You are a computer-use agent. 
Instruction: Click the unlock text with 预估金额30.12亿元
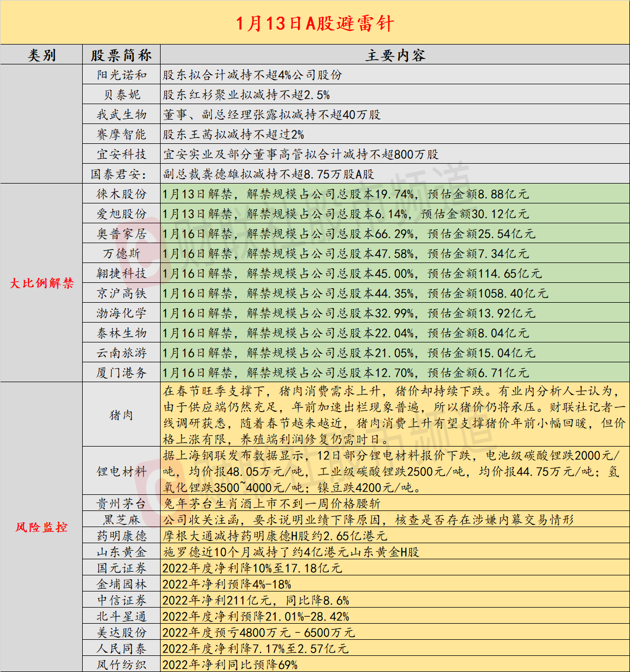pyautogui.click(x=346, y=214)
